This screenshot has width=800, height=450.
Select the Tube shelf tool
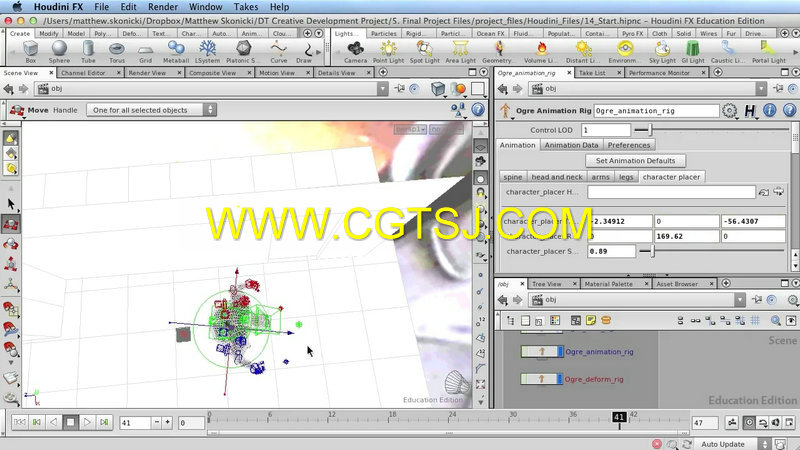click(88, 52)
